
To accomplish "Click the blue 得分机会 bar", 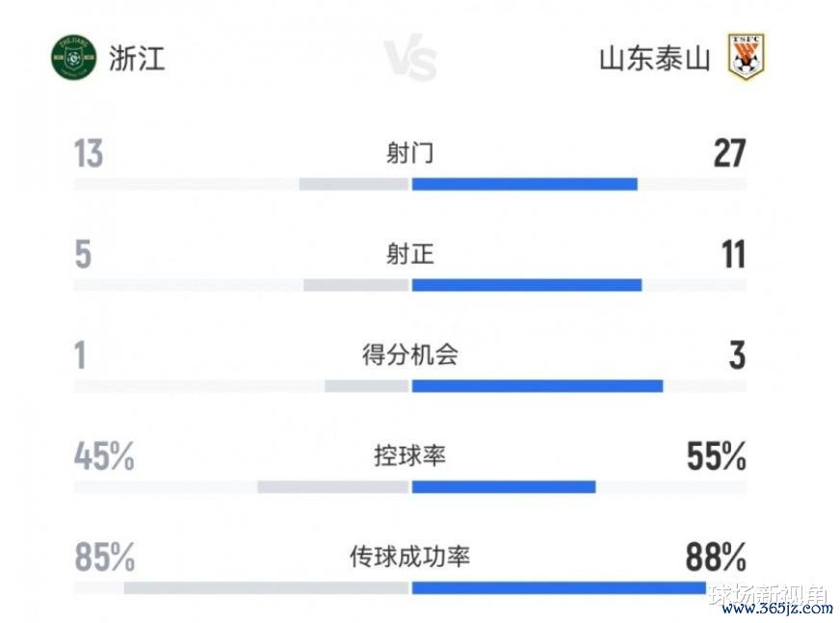I will click(x=537, y=386).
